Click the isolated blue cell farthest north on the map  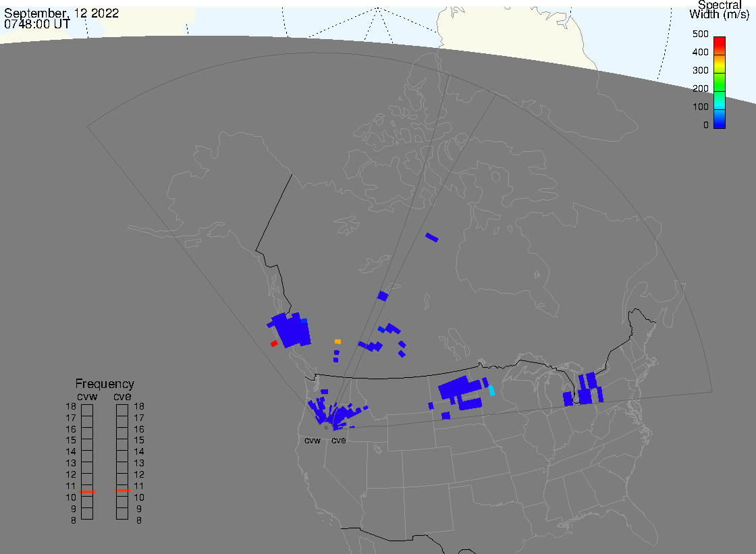point(432,238)
